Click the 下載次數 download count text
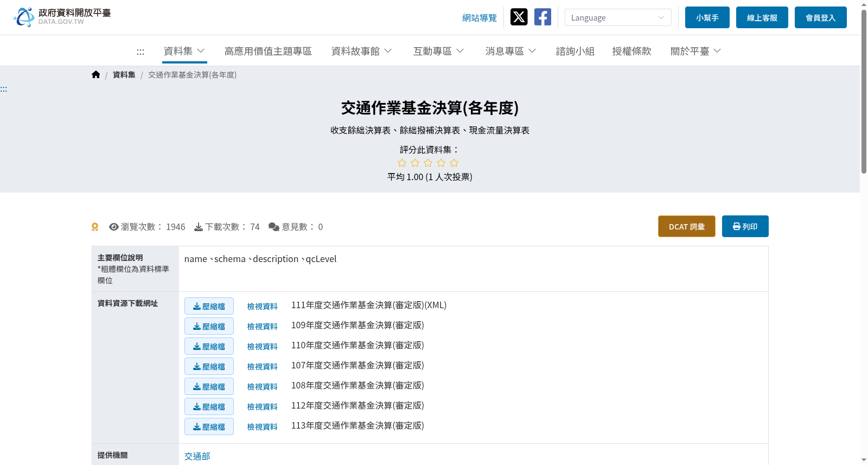 point(227,227)
